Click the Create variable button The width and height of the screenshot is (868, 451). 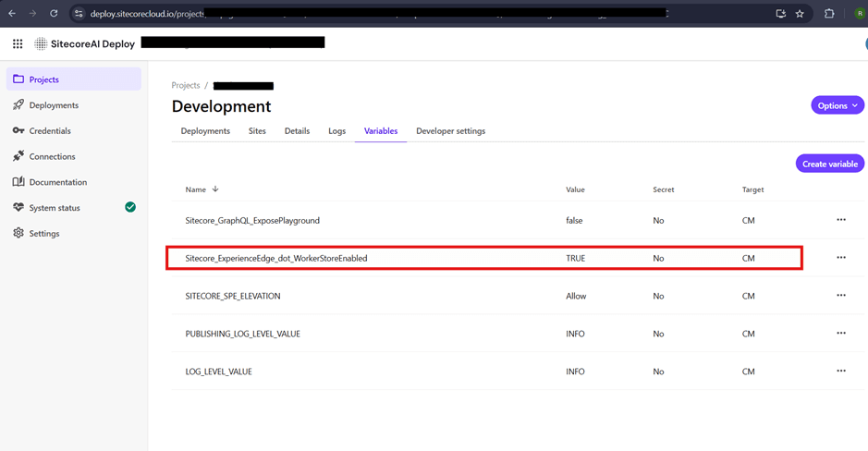coord(829,164)
